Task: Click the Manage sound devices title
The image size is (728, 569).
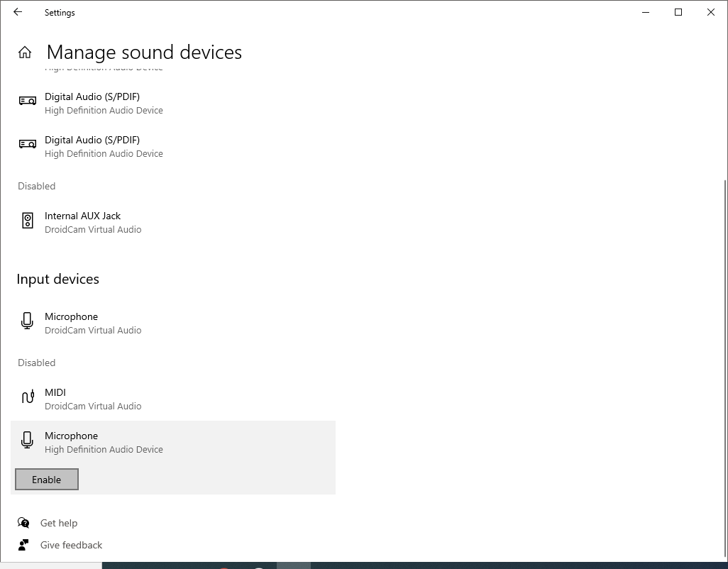Action: pyautogui.click(x=144, y=53)
